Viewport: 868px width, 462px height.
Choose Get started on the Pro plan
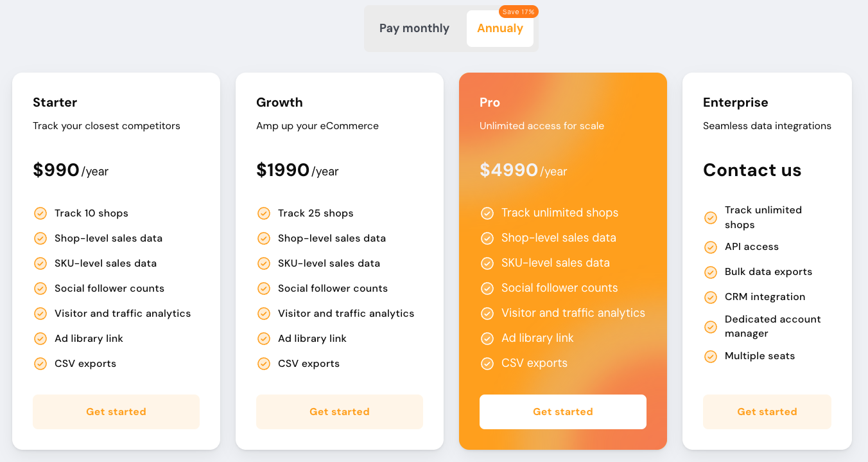click(563, 412)
